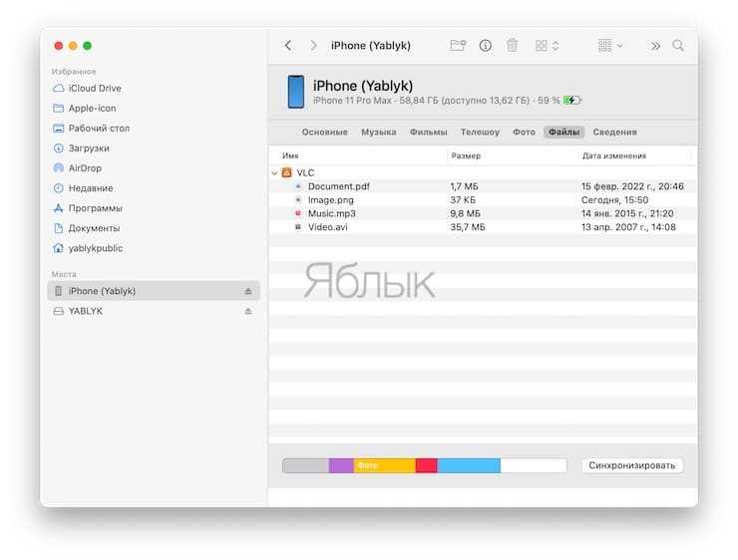
Task: Click the Image.png file icon
Action: (x=298, y=200)
